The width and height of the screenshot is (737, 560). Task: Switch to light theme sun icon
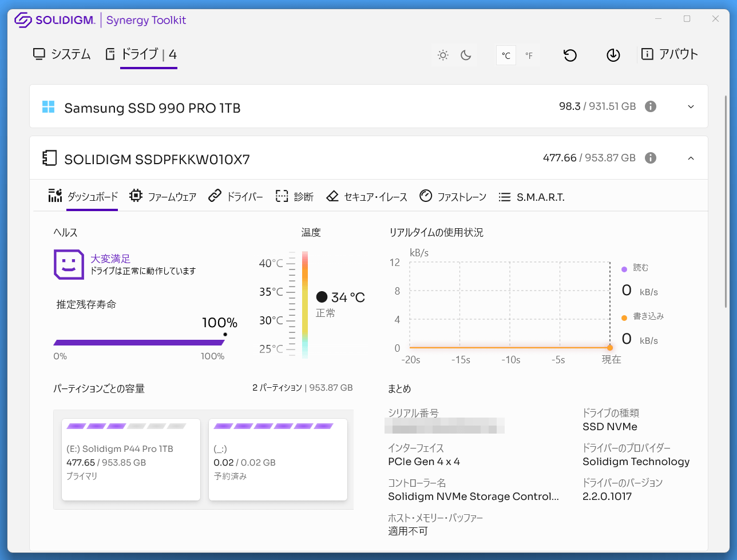443,55
